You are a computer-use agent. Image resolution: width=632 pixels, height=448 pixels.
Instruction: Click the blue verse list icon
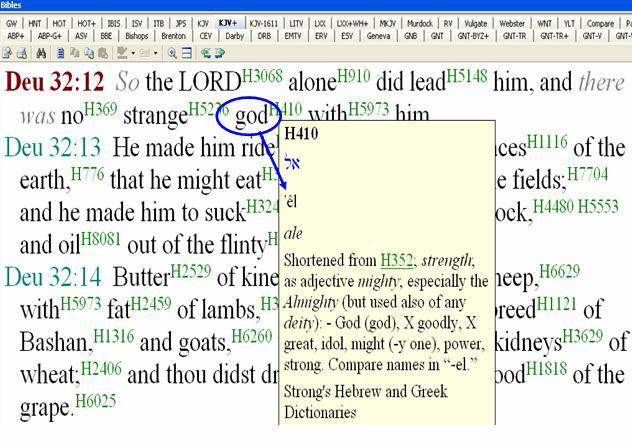[60, 53]
